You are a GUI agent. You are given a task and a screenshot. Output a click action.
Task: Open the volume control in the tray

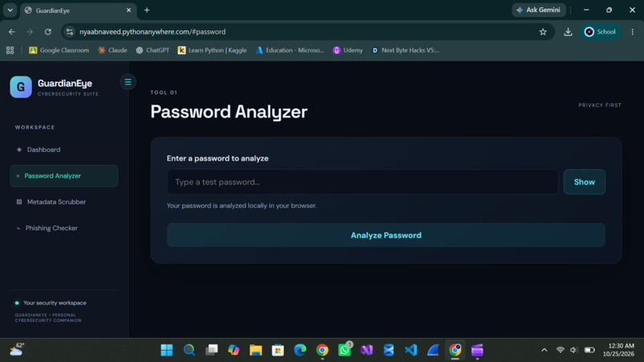pyautogui.click(x=574, y=350)
